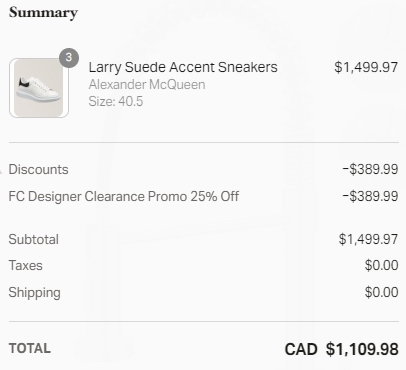
Task: Select the Size: 40.5 label
Action: pos(116,101)
